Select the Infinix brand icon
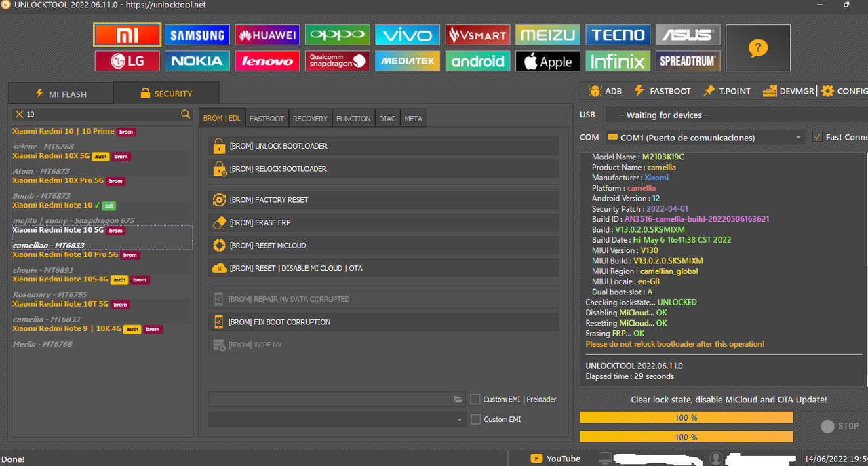Screen dimensions: 868x466 click(618, 61)
